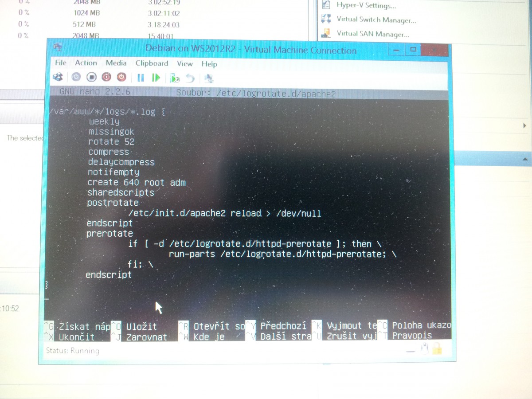The width and height of the screenshot is (532, 399).
Task: Click the green Reset/resume play icon
Action: [x=156, y=78]
